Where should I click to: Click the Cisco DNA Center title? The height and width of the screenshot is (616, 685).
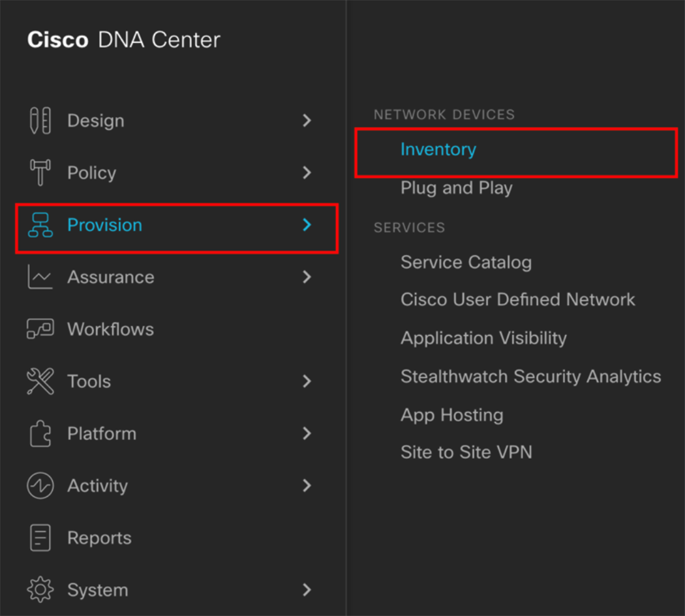(124, 40)
